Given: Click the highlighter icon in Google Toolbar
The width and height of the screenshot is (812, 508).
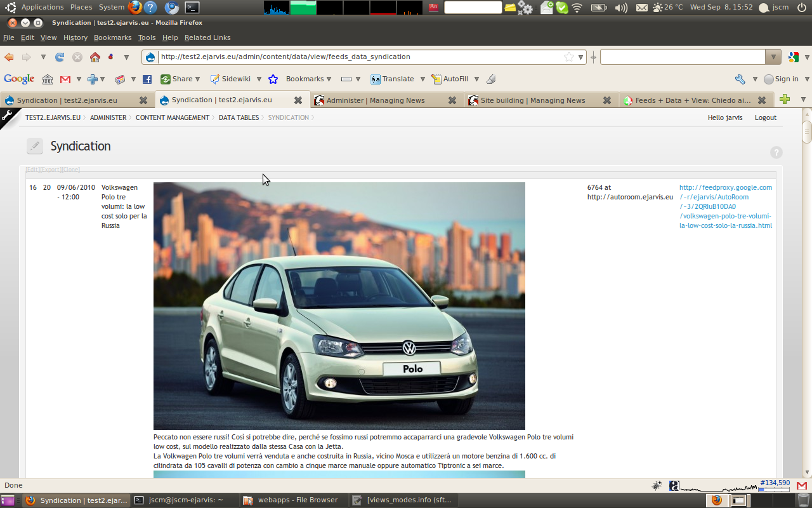Looking at the screenshot, I should (x=491, y=79).
